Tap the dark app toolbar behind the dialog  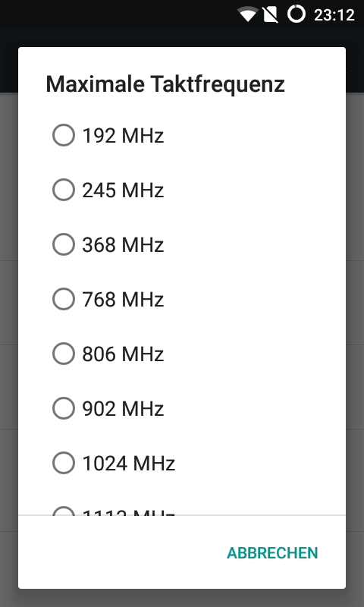(182, 38)
